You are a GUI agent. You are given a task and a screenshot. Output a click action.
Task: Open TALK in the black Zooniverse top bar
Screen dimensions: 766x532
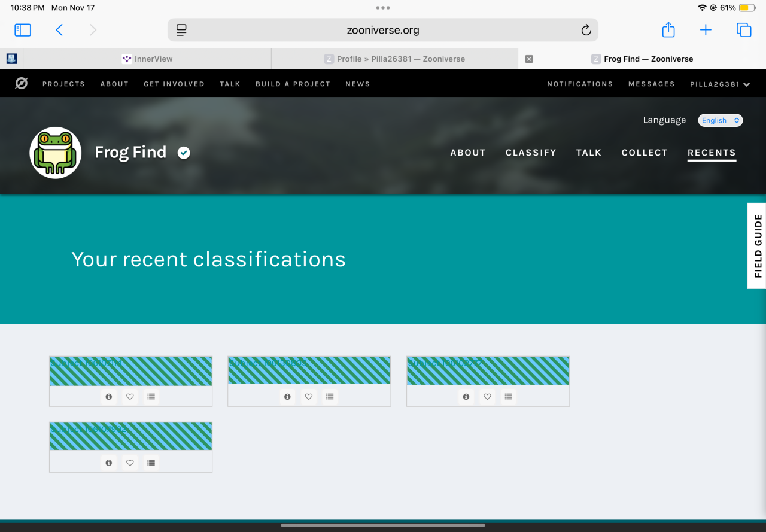[x=230, y=84]
